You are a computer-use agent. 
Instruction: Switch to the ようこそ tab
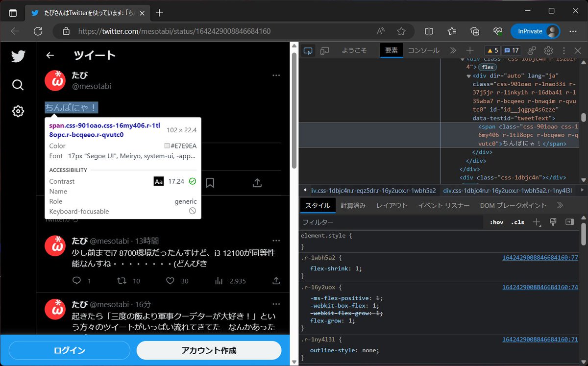pos(354,50)
